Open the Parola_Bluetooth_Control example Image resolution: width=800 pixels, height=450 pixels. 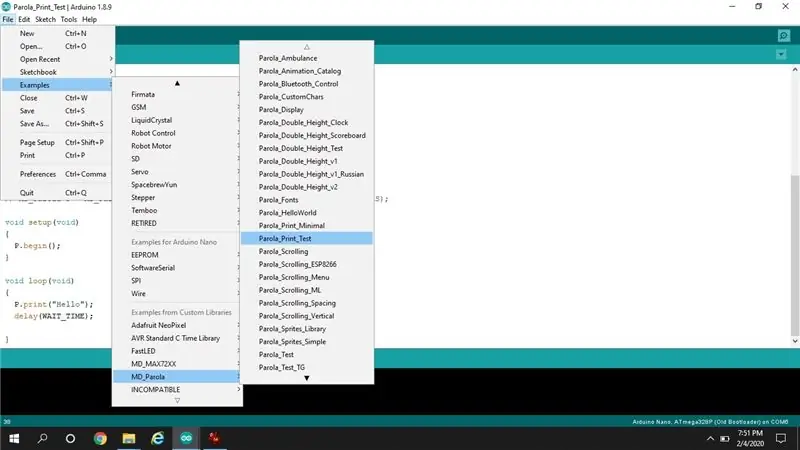point(307,84)
